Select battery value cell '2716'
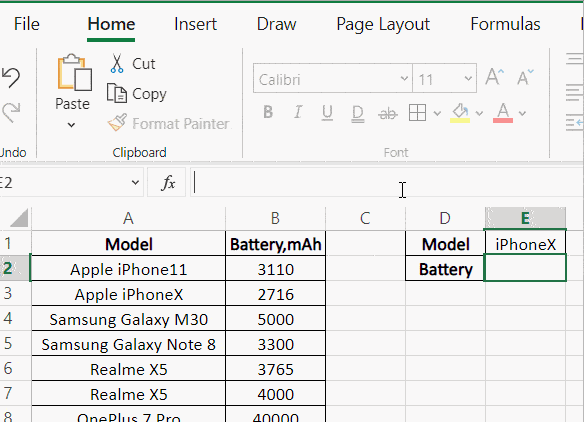 click(276, 294)
